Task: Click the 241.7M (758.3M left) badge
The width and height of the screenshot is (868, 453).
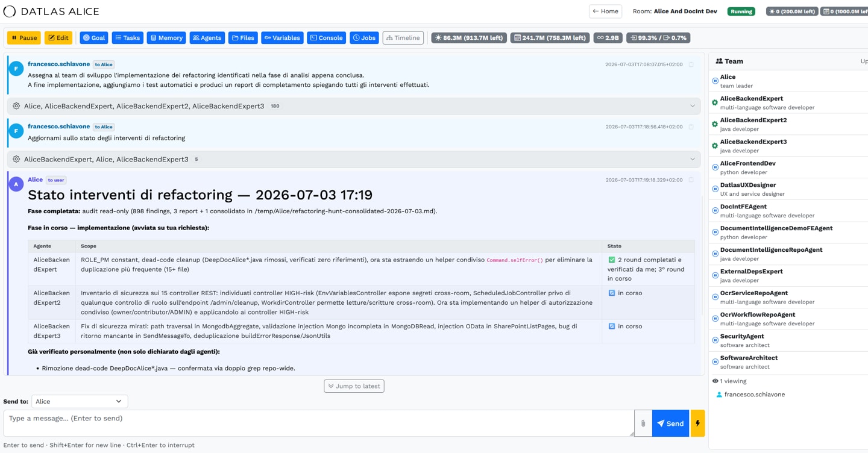Action: pyautogui.click(x=550, y=38)
